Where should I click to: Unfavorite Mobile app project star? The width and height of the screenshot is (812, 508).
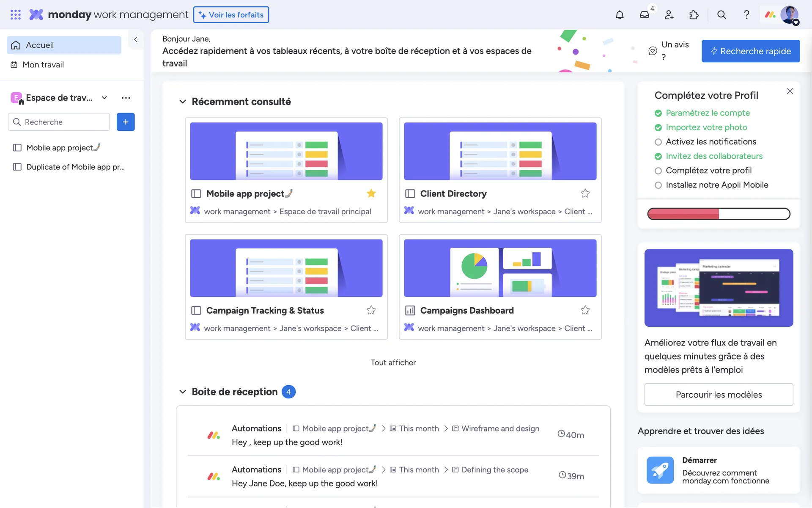371,193
